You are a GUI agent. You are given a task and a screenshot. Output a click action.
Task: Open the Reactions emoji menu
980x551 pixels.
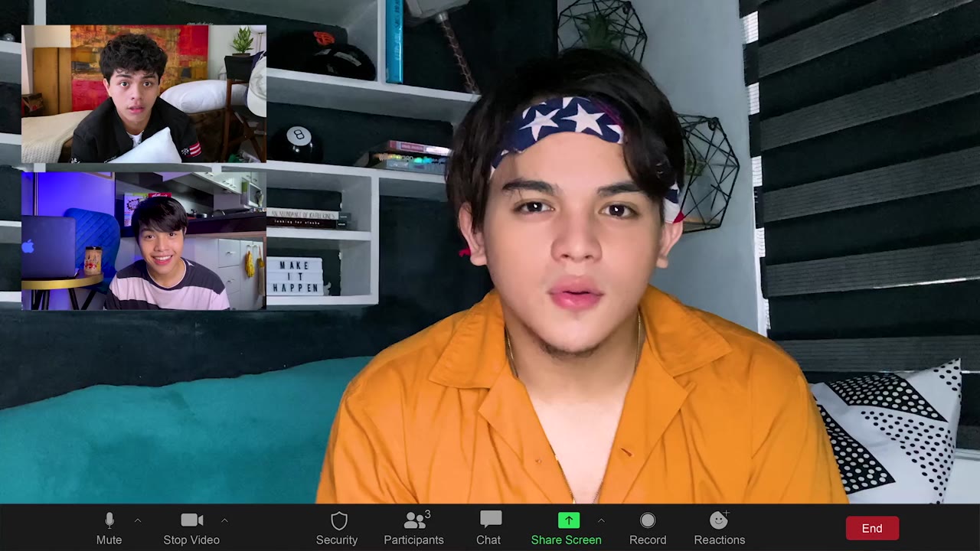click(x=719, y=528)
